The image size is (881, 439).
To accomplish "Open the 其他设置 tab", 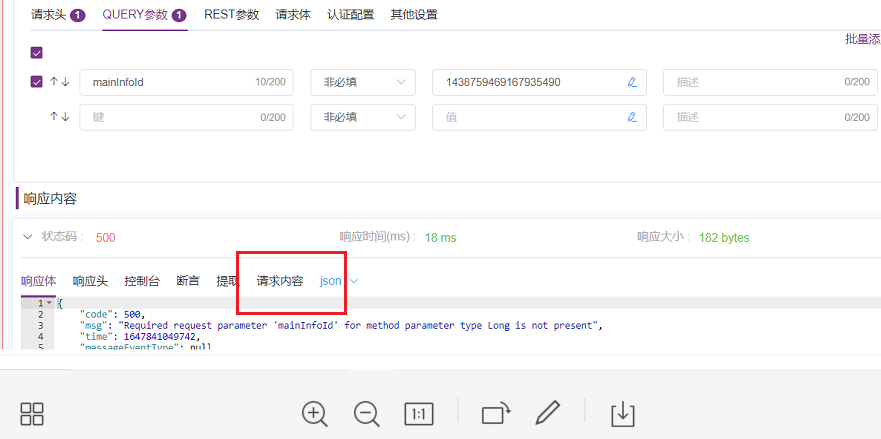I will tap(414, 15).
